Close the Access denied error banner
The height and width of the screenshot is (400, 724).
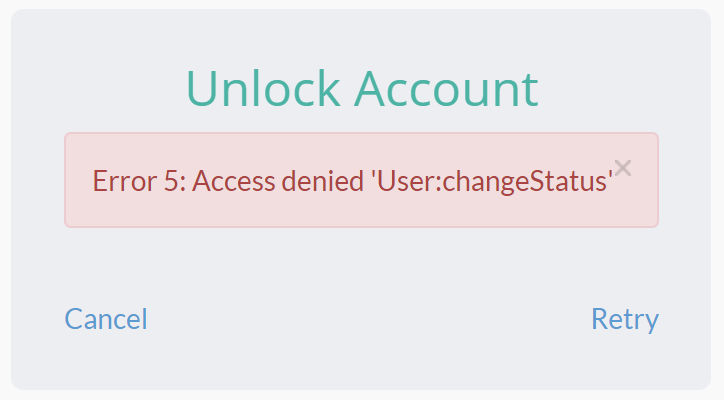623,168
